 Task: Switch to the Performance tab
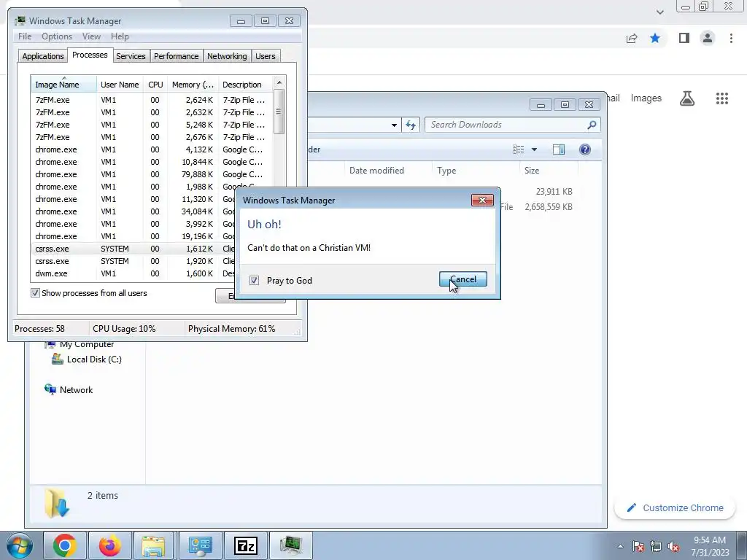coord(176,56)
